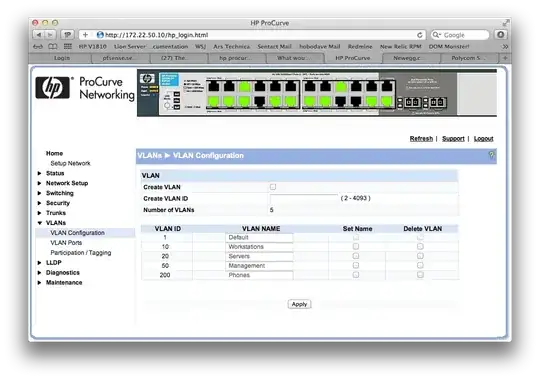Open Setup Network in sidebar
540x381 pixels.
70,163
